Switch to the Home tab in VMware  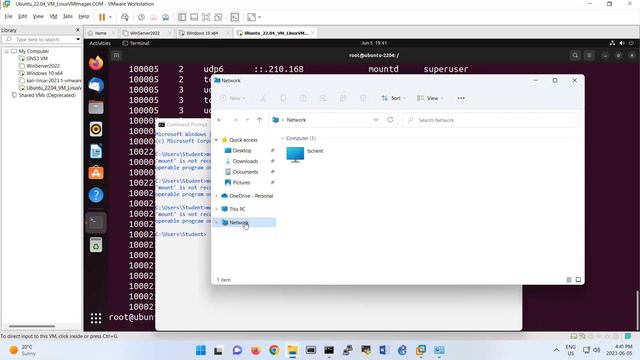tap(100, 33)
